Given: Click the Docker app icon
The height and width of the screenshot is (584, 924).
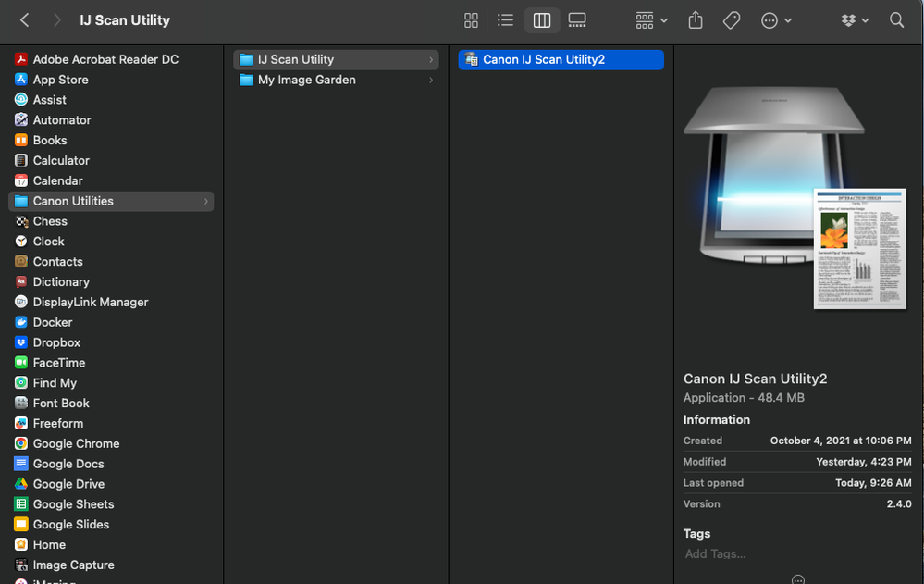Looking at the screenshot, I should point(21,322).
